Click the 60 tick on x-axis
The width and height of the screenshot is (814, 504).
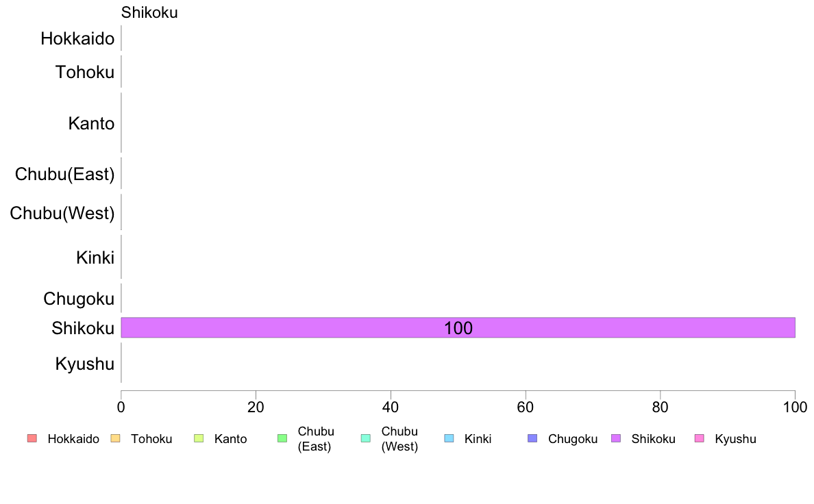(526, 407)
